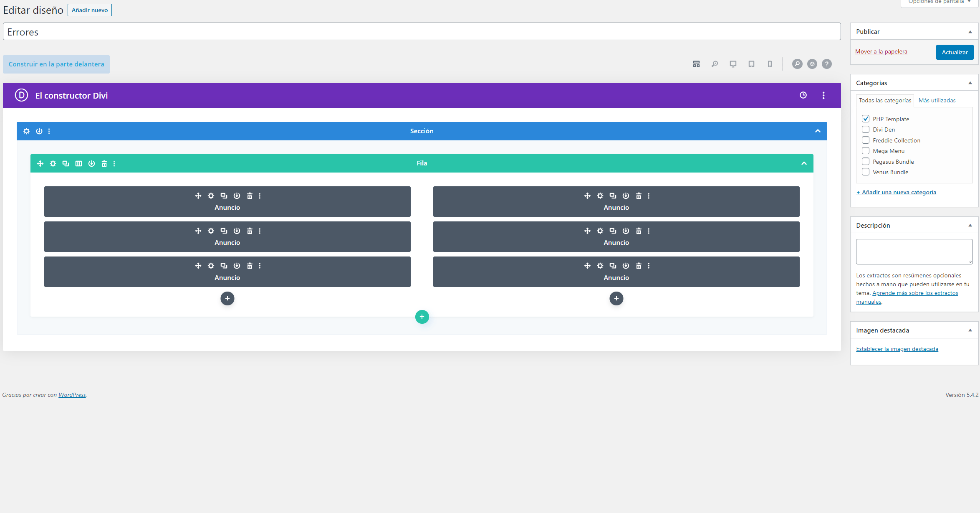This screenshot has height=513, width=980.
Task: Check Freddie Collection category
Action: 866,140
